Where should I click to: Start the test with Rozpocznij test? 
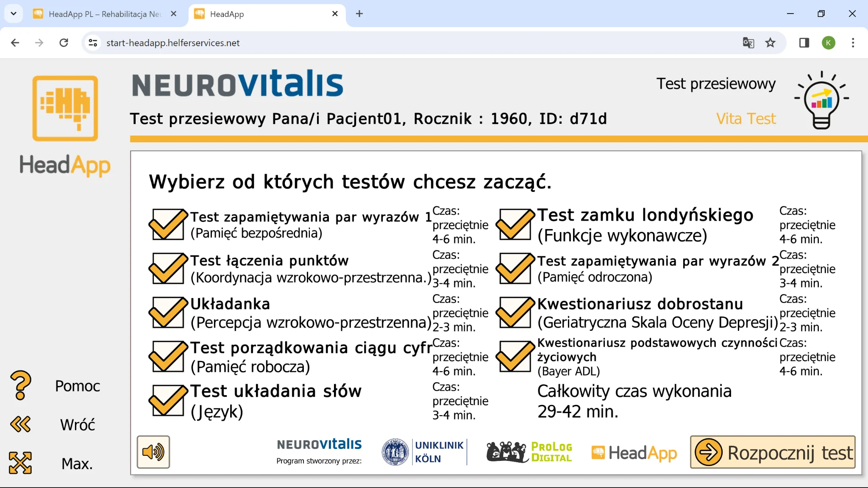point(773,452)
